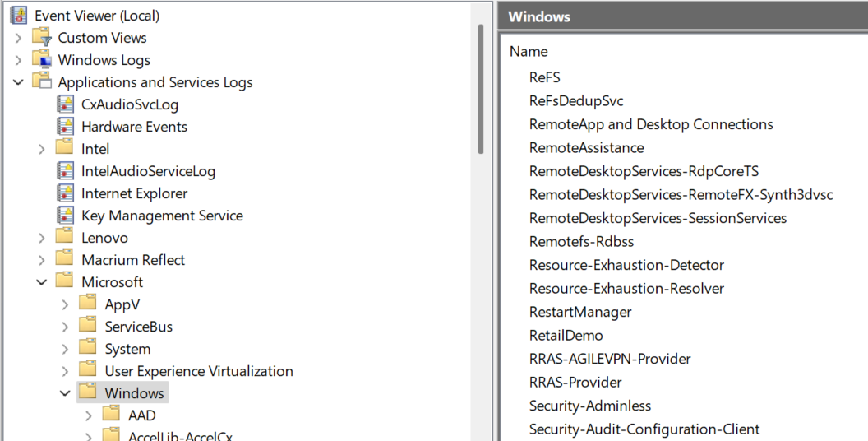Expand the Lenovo folder
Viewport: 868px width, 441px height.
click(x=42, y=238)
